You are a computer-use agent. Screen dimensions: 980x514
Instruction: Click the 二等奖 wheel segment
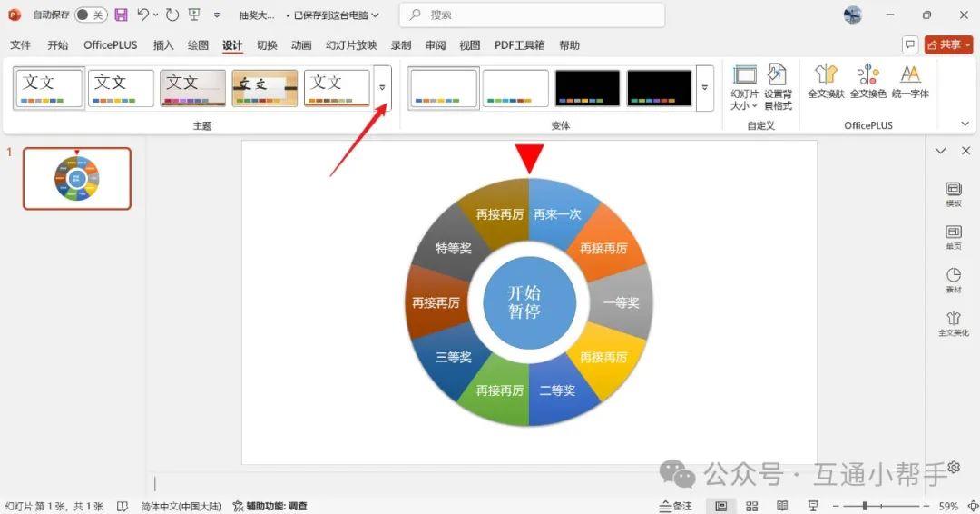557,390
